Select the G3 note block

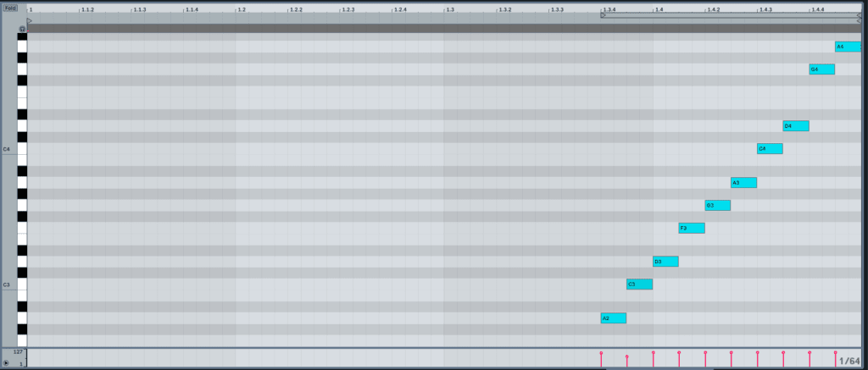(x=717, y=205)
